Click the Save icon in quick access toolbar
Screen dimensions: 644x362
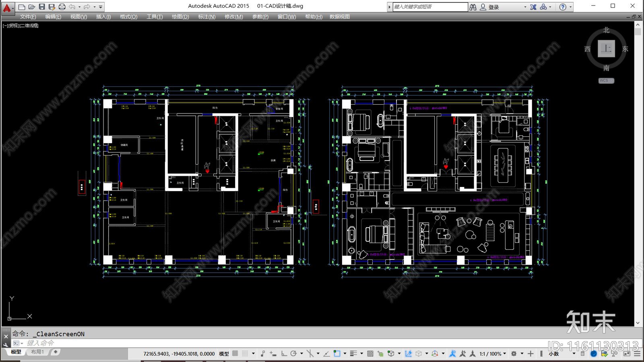[x=41, y=7]
